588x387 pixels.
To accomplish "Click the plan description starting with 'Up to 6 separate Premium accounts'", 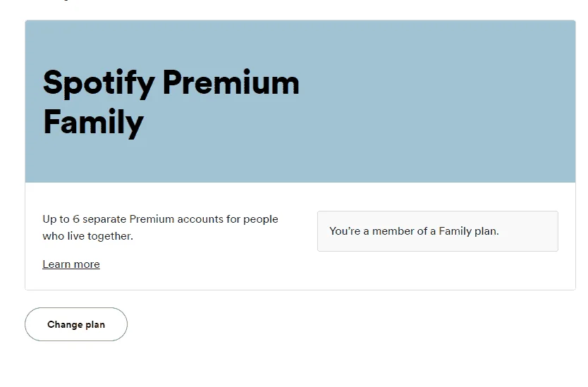I will 161,227.
